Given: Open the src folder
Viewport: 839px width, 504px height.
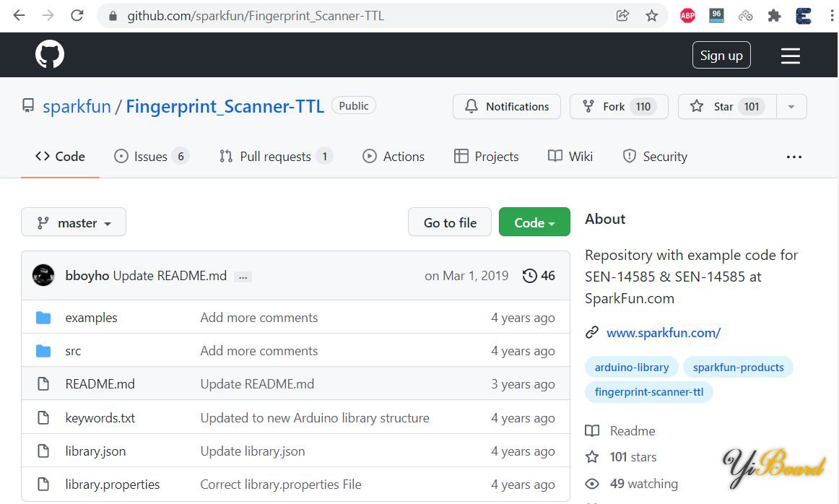Looking at the screenshot, I should (x=74, y=351).
